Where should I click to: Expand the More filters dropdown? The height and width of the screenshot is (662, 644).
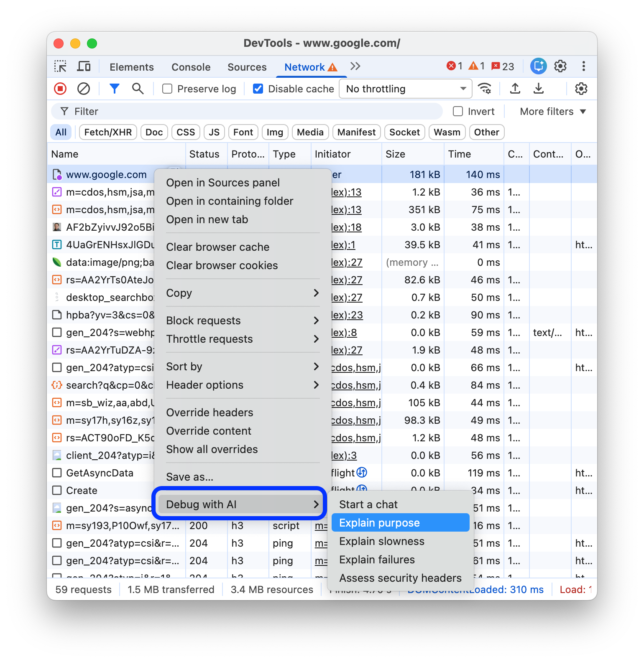tap(552, 112)
